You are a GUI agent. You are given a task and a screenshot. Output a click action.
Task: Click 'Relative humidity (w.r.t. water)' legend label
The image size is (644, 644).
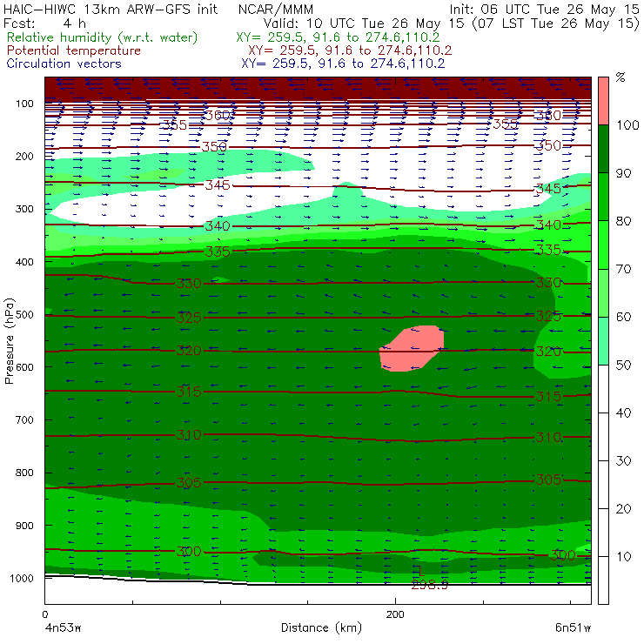coord(103,37)
